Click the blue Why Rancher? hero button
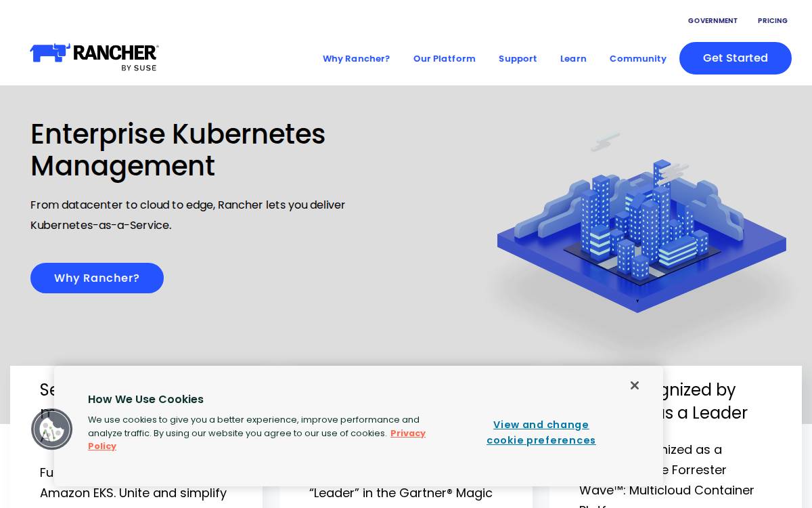The height and width of the screenshot is (508, 812). point(97,278)
